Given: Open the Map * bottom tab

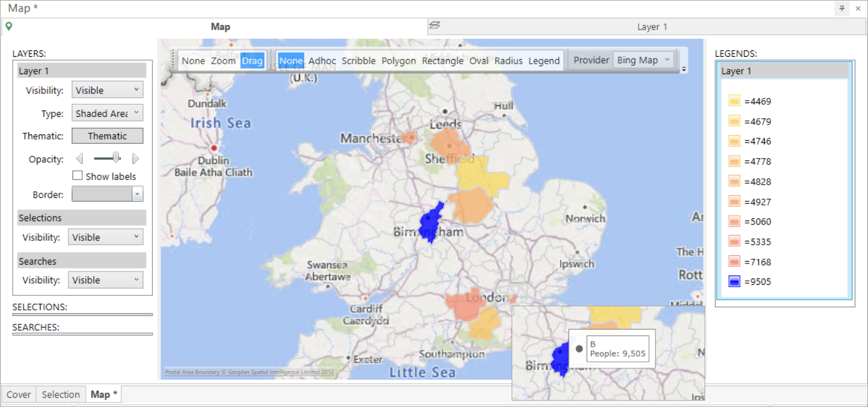Looking at the screenshot, I should click(x=104, y=394).
